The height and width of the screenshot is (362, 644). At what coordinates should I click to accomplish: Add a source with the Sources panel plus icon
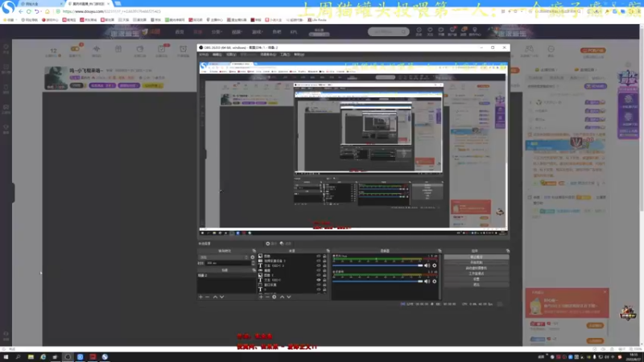point(261,297)
